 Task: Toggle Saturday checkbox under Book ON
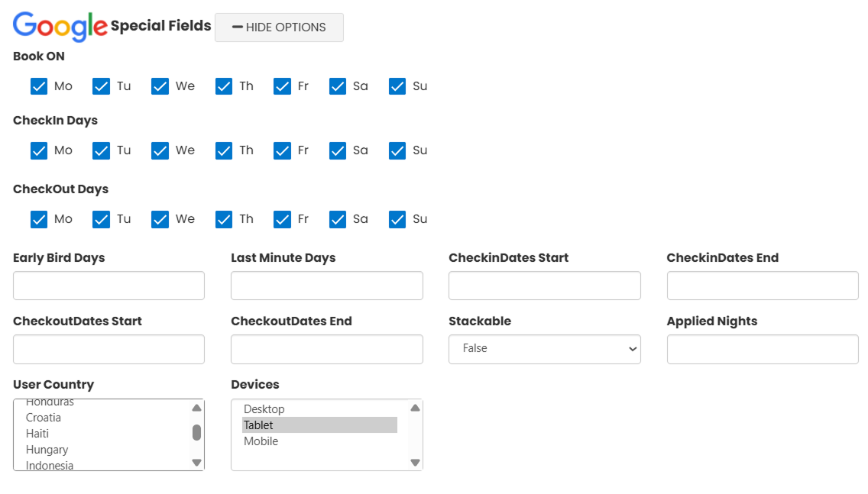click(338, 86)
